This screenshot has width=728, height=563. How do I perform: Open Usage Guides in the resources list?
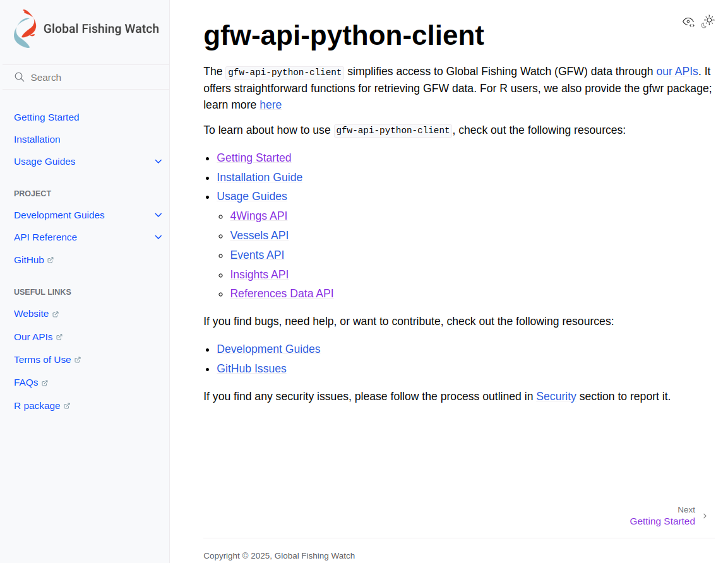click(x=252, y=196)
